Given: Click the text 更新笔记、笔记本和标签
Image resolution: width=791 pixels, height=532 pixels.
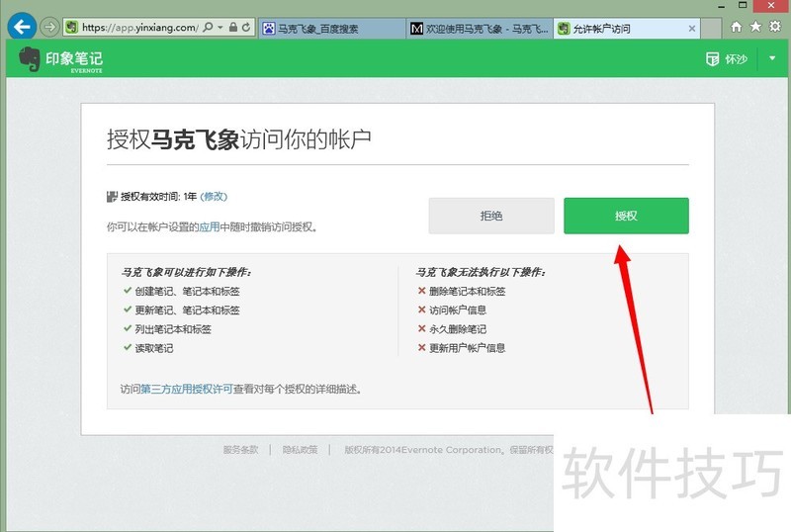Looking at the screenshot, I should tap(187, 310).
